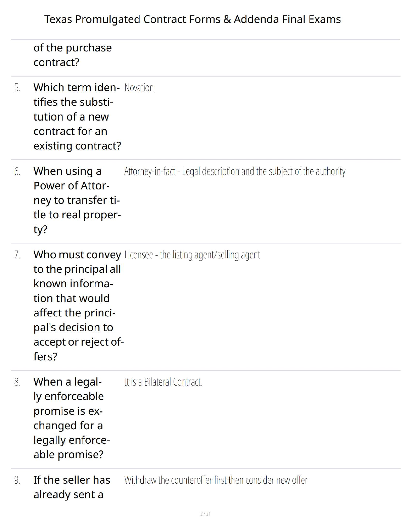
Task: Click question number 7
Action: pyautogui.click(x=17, y=255)
